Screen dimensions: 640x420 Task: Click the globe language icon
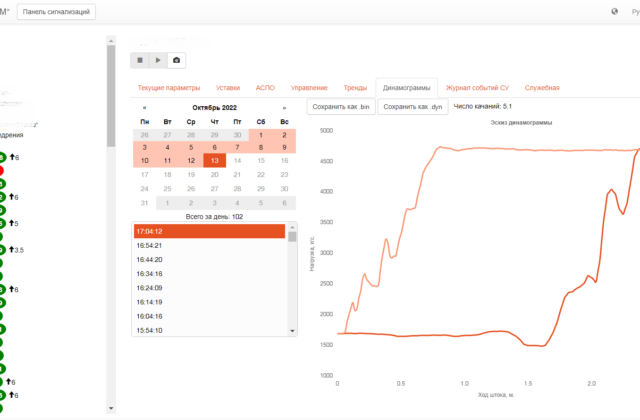click(615, 11)
